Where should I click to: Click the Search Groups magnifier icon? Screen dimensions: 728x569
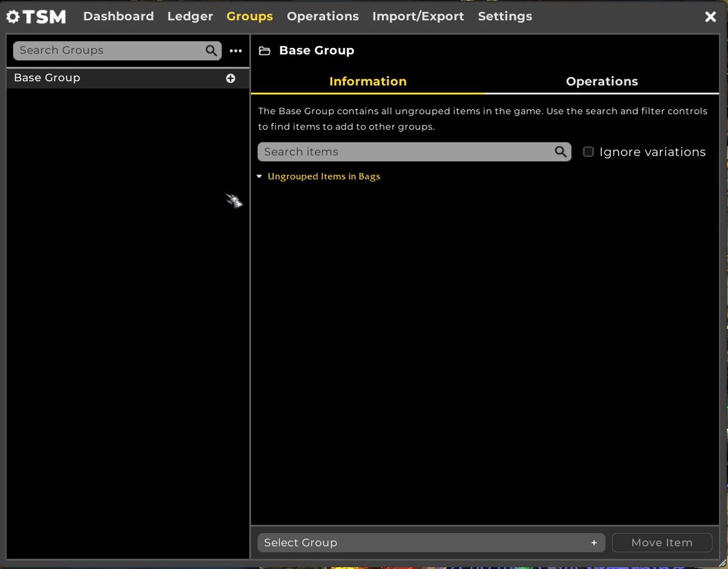pos(211,50)
